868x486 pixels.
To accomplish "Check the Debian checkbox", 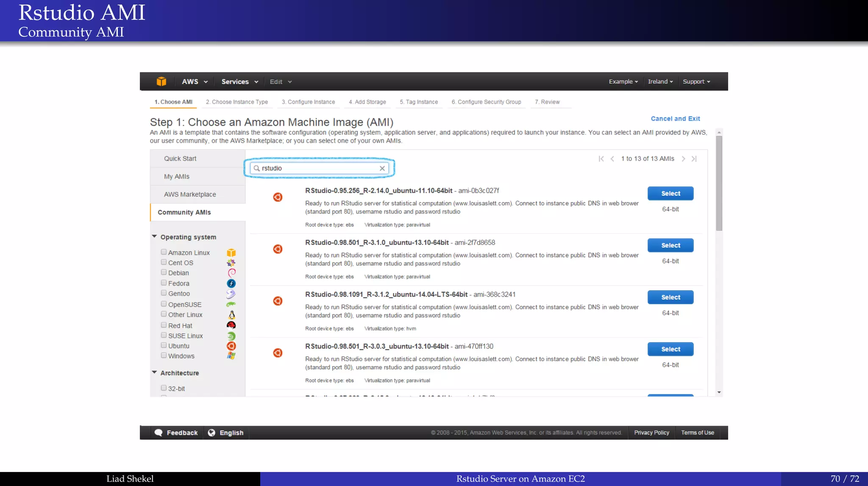I will coord(164,272).
